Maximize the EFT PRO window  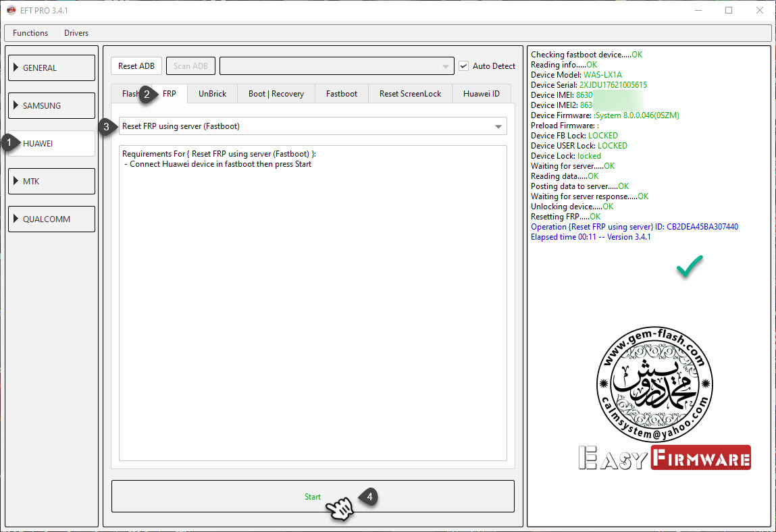(x=729, y=10)
